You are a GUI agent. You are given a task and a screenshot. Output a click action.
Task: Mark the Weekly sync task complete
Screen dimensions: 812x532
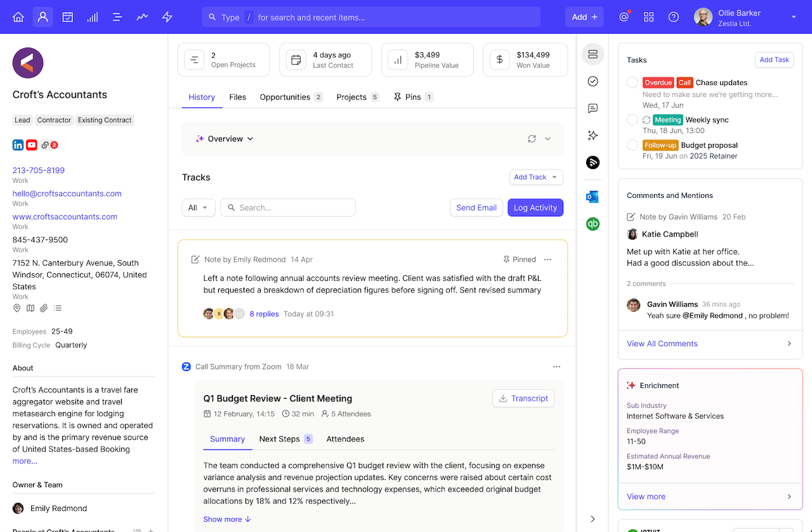click(x=632, y=120)
